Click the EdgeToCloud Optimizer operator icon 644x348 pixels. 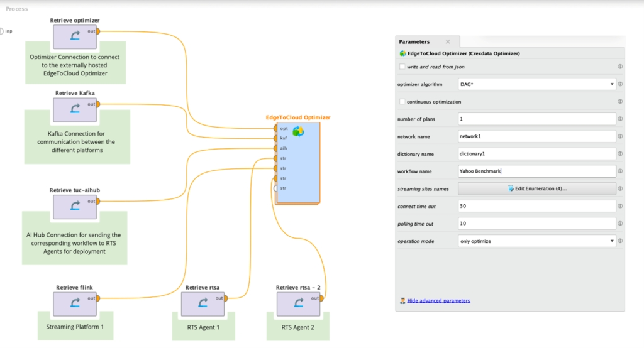click(298, 131)
